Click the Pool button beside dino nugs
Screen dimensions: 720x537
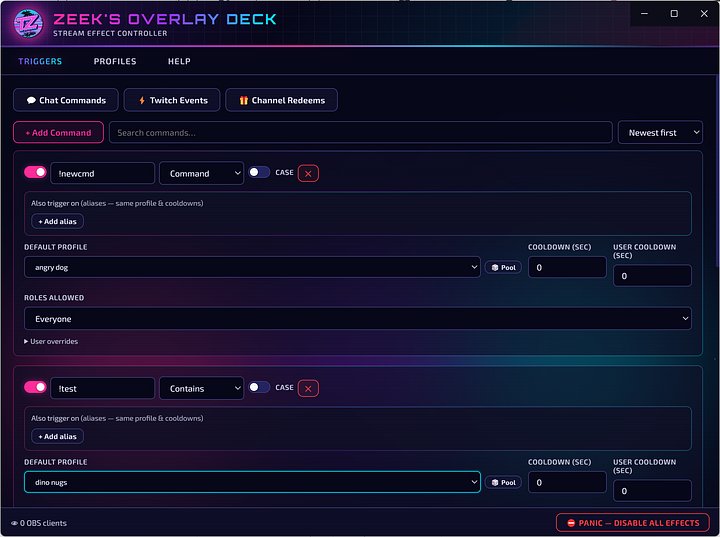[503, 482]
